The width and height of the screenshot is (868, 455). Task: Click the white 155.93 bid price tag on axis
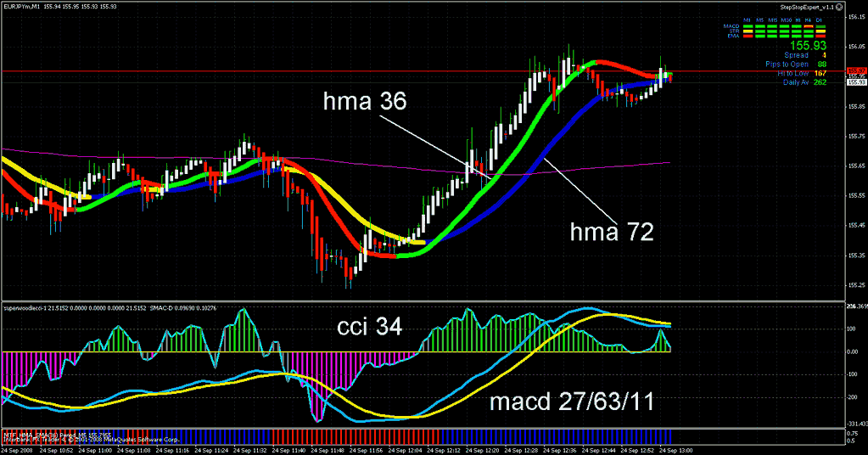point(857,82)
